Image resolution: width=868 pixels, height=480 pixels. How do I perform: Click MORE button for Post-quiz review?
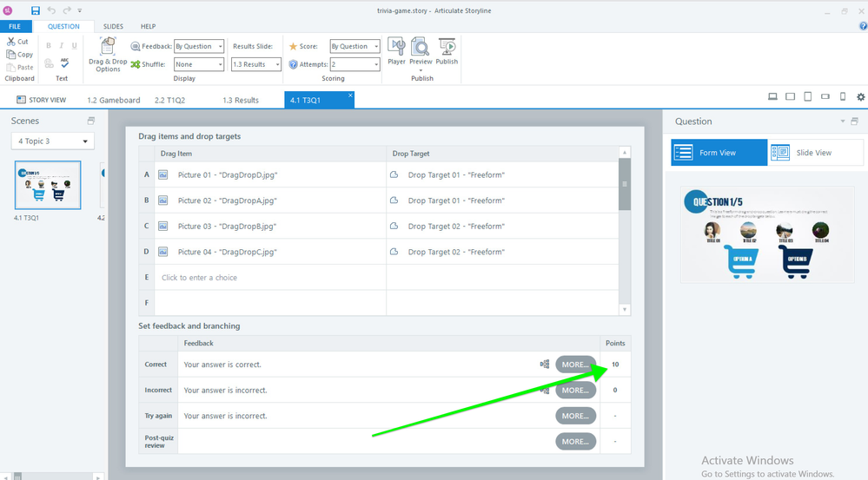pos(575,441)
